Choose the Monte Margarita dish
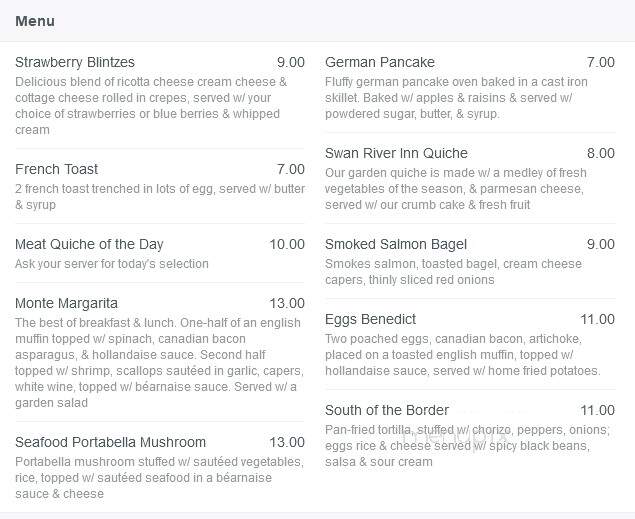Screen dimensions: 635x519 pyautogui.click(x=66, y=303)
